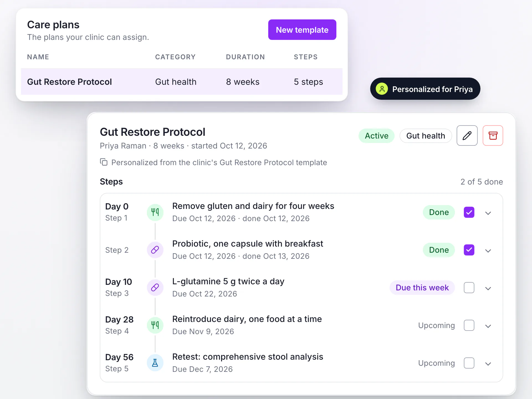Click the copy icon beside Personalized from template
This screenshot has height=399, width=532.
pyautogui.click(x=104, y=162)
